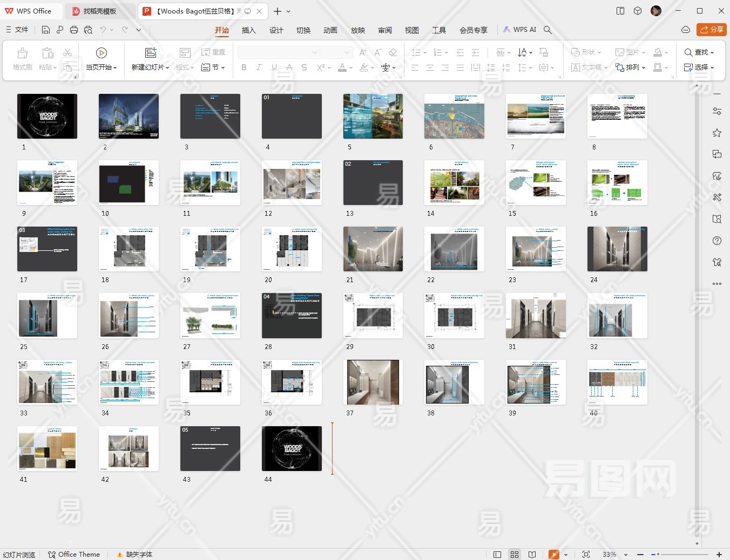Click the Save icon in quick access toolbar
The height and width of the screenshot is (560, 730).
click(45, 30)
